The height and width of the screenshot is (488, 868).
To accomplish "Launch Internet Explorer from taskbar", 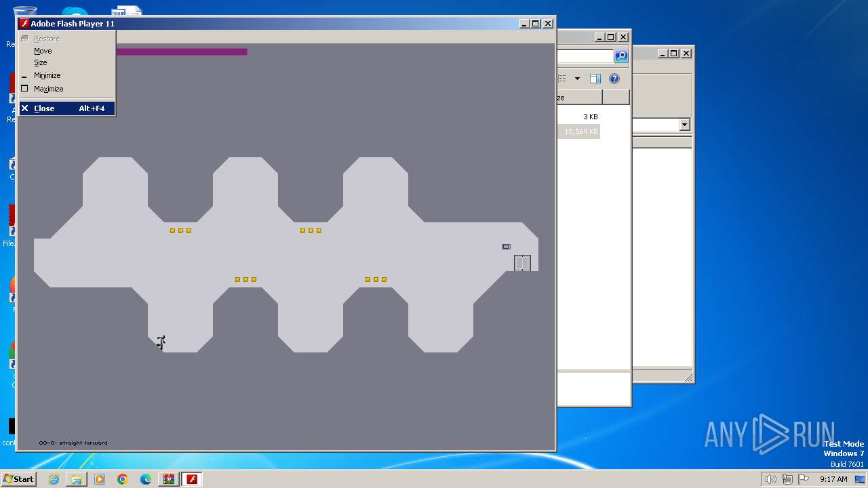I will 54,479.
